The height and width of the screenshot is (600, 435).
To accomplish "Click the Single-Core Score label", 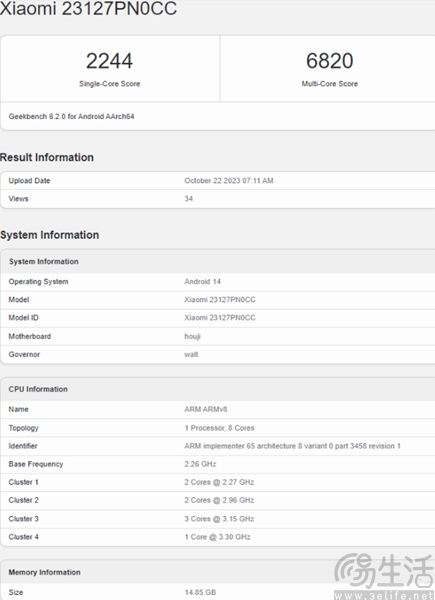I will coord(109,84).
